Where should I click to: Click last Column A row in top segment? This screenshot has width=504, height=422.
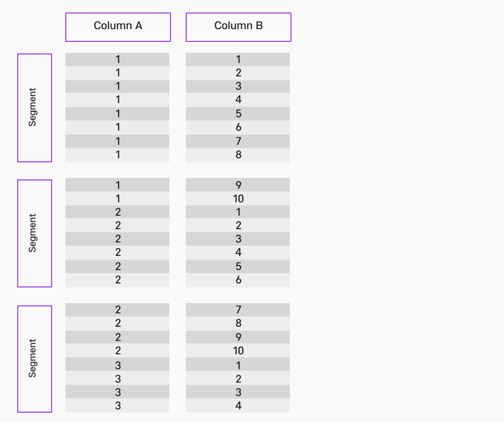click(117, 155)
